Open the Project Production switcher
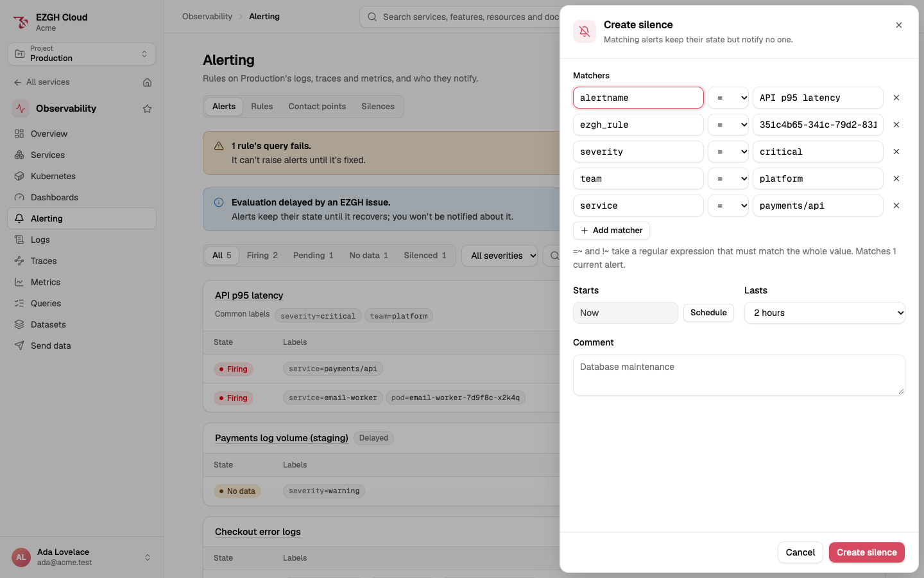The image size is (924, 578). [81, 54]
